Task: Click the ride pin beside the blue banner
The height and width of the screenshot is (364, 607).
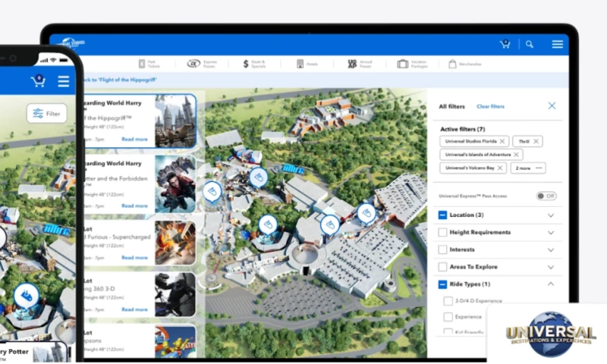Action: coord(258,178)
